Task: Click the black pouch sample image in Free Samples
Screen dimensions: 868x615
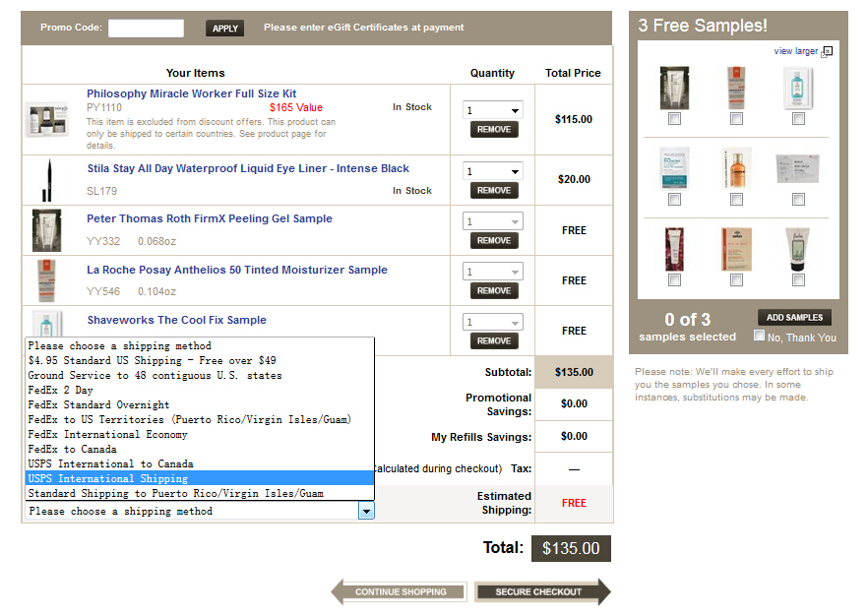Action: 674,88
